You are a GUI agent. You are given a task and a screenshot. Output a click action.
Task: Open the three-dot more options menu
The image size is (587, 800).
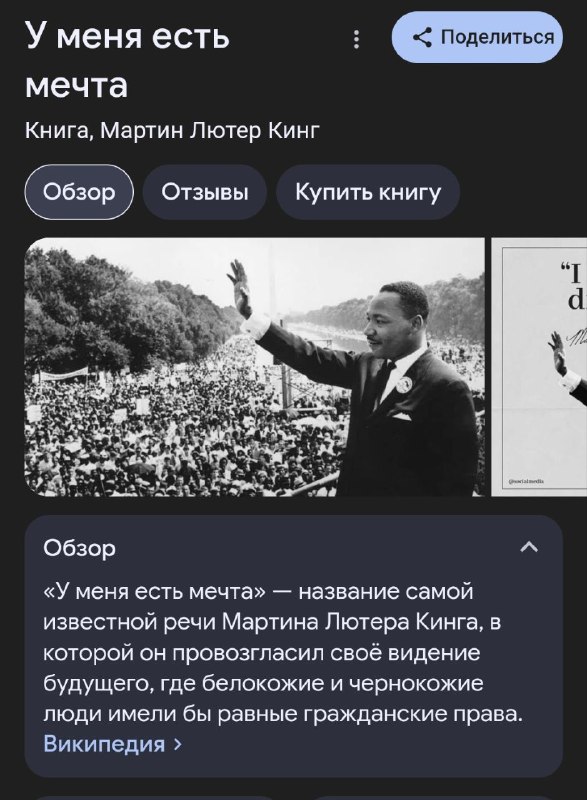pyautogui.click(x=356, y=39)
